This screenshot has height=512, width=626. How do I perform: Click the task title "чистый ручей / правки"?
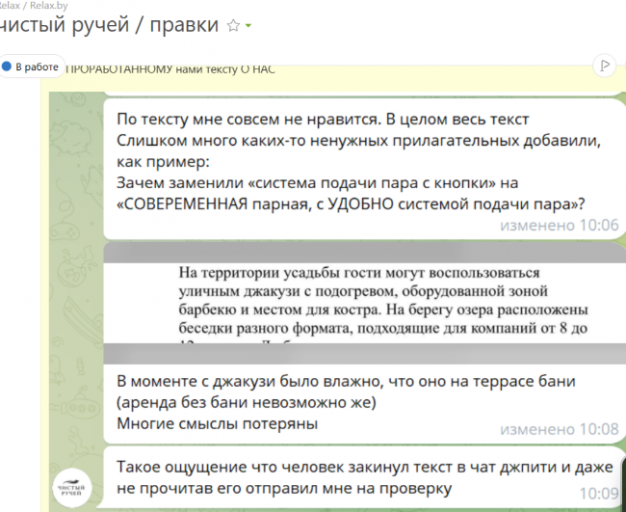[109, 25]
